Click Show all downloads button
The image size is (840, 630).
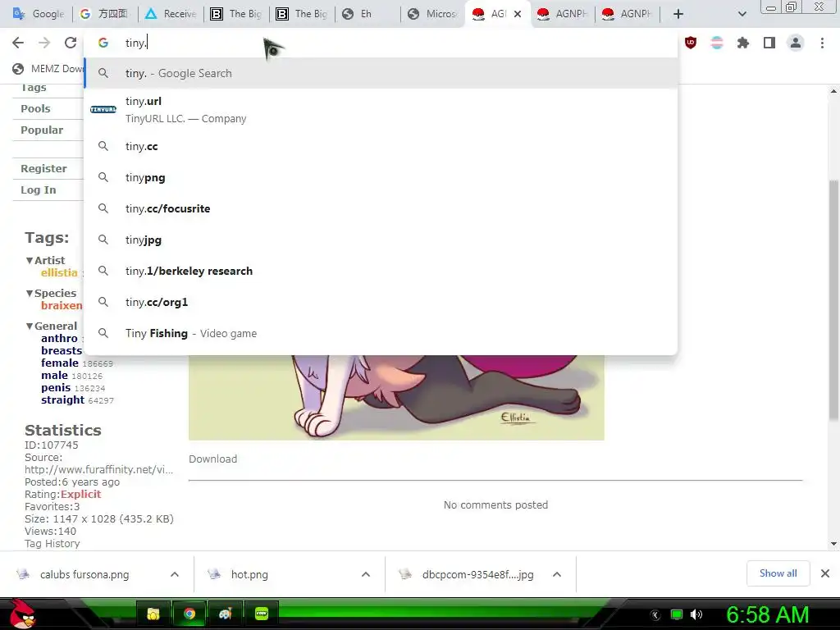778,573
